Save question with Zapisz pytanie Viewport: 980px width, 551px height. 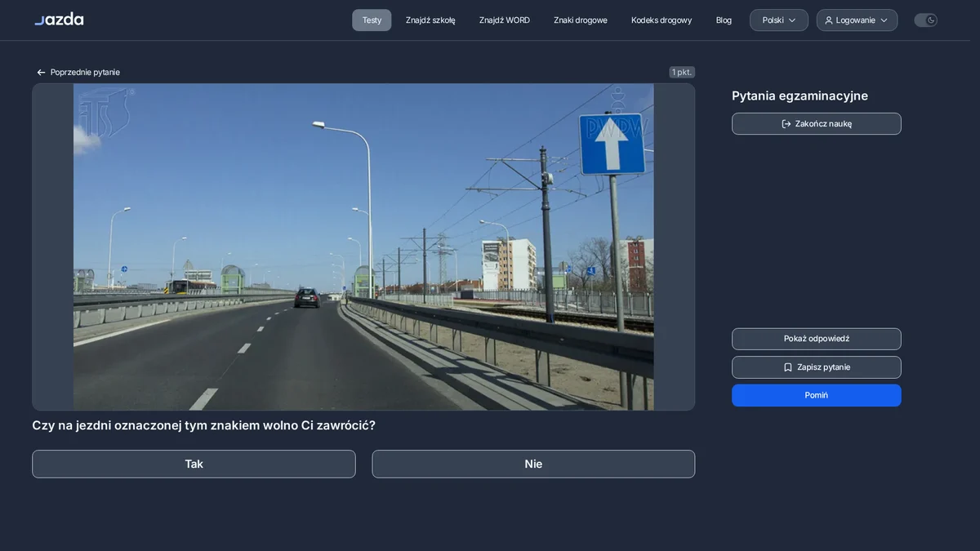[x=817, y=367]
